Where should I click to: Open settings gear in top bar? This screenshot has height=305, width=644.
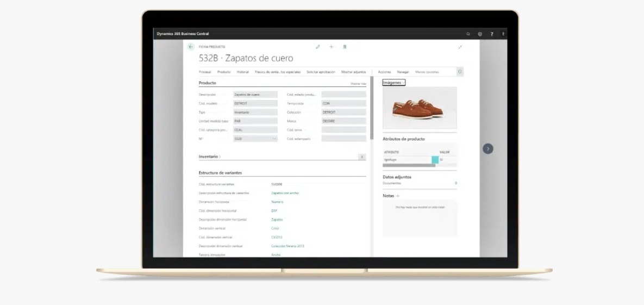pyautogui.click(x=480, y=34)
